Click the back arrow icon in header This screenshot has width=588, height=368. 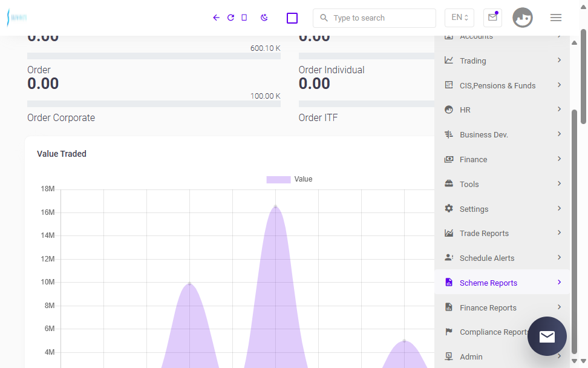216,18
